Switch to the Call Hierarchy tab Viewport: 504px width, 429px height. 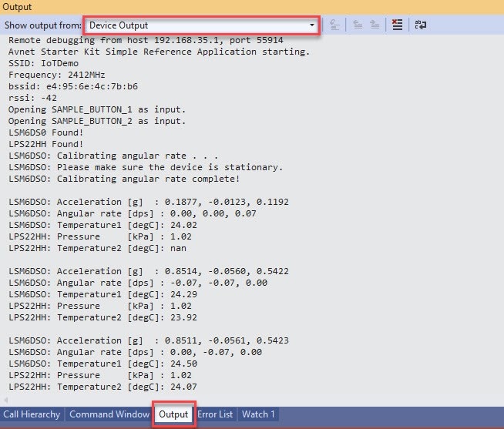click(x=32, y=414)
